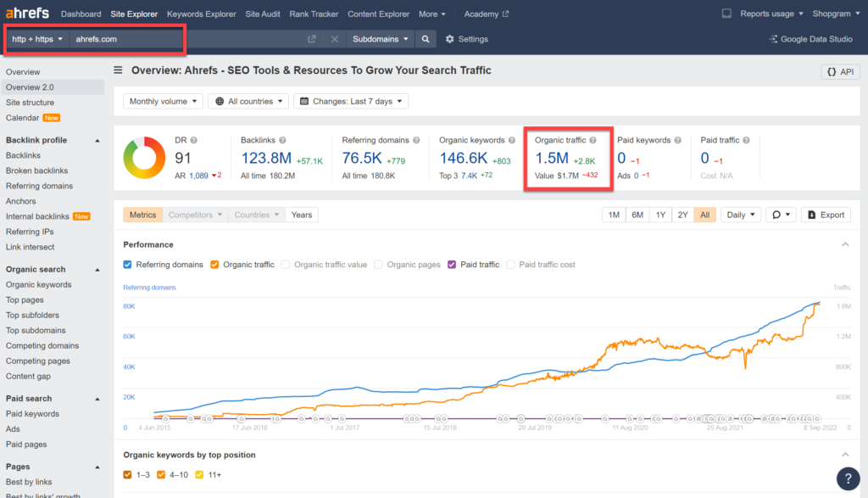Open Google Data Studio link
Viewport: 868px width, 498px height.
(x=810, y=39)
